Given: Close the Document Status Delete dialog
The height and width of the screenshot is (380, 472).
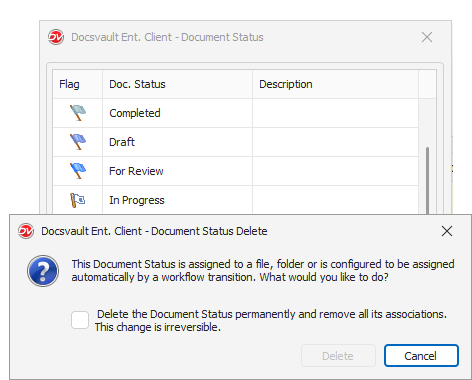Looking at the screenshot, I should coord(447,231).
